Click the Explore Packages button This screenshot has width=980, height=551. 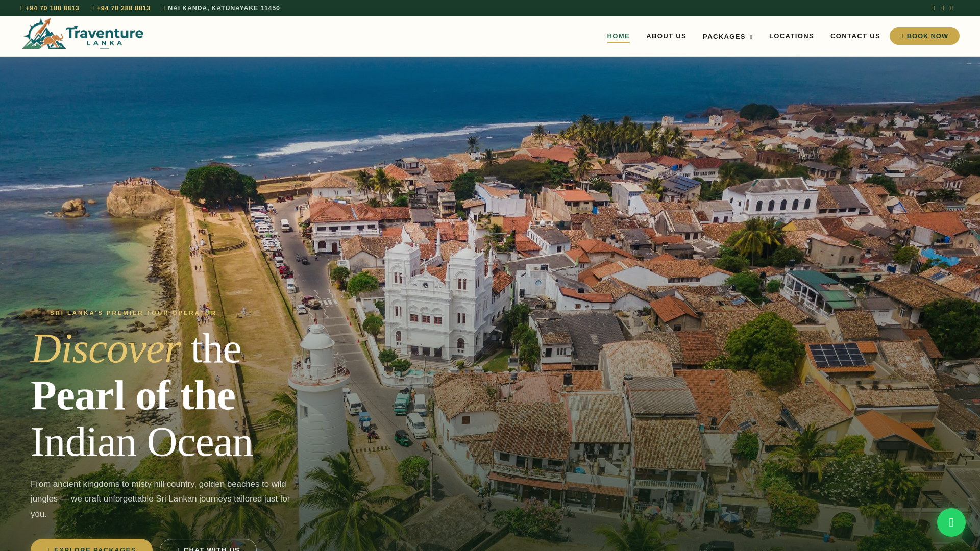[x=91, y=545]
